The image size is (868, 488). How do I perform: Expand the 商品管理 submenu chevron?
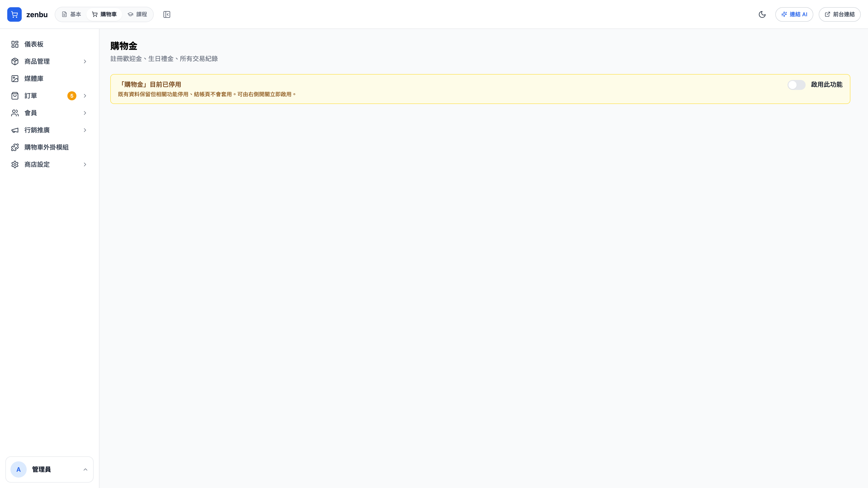click(85, 61)
